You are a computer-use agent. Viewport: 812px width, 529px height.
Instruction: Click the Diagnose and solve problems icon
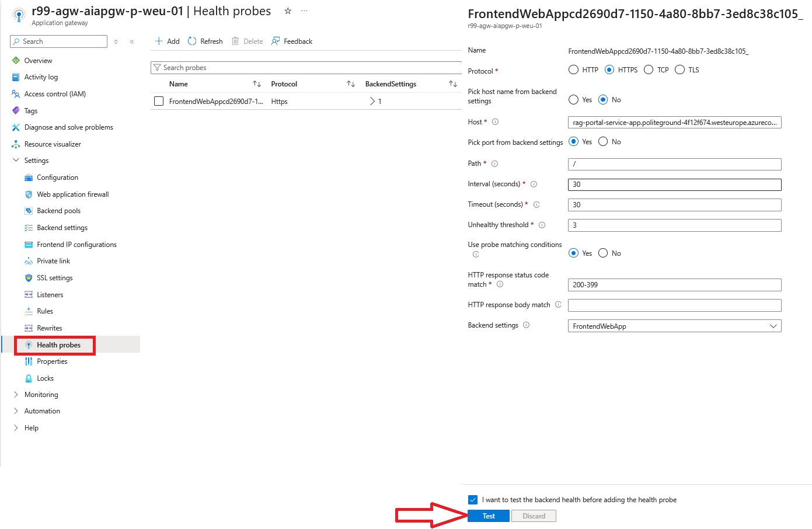pos(16,127)
